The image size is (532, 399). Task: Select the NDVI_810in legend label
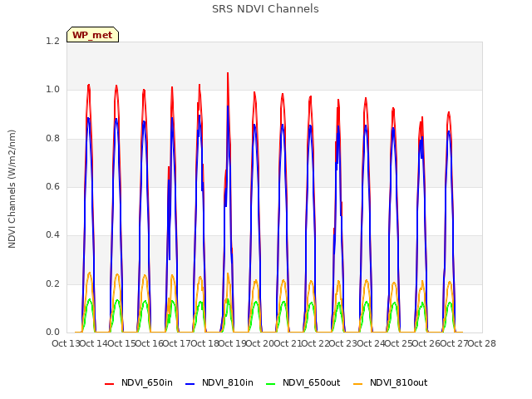point(227,382)
